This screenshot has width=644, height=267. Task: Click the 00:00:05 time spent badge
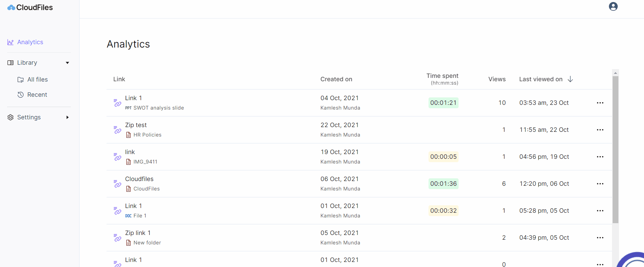(443, 157)
